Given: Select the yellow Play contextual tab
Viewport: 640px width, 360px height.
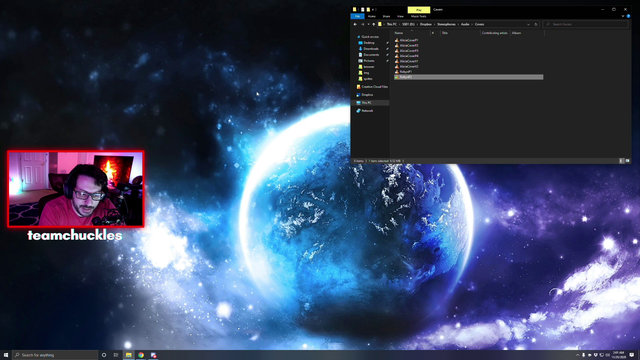Looking at the screenshot, I should coord(419,9).
